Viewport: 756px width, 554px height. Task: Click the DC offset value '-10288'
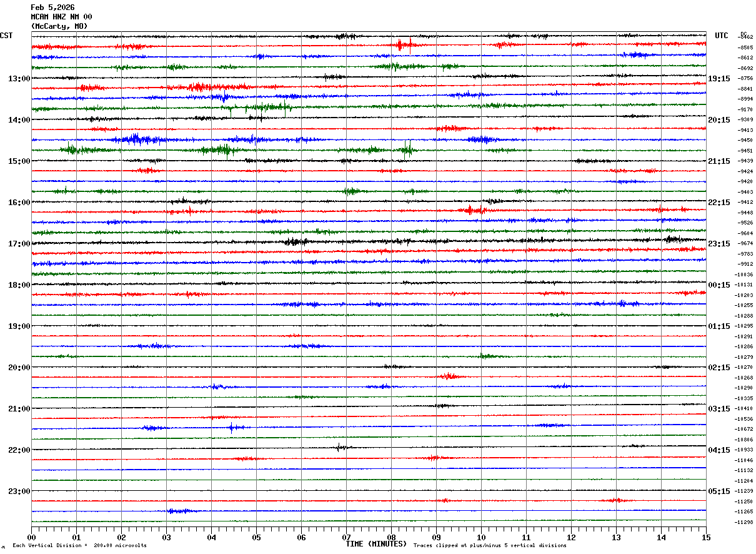[745, 316]
